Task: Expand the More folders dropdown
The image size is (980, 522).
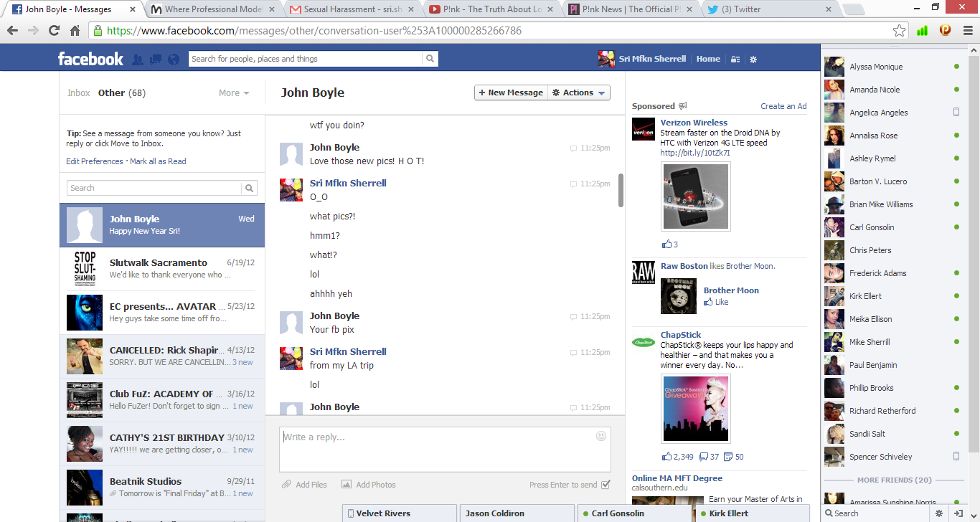Action: (234, 93)
